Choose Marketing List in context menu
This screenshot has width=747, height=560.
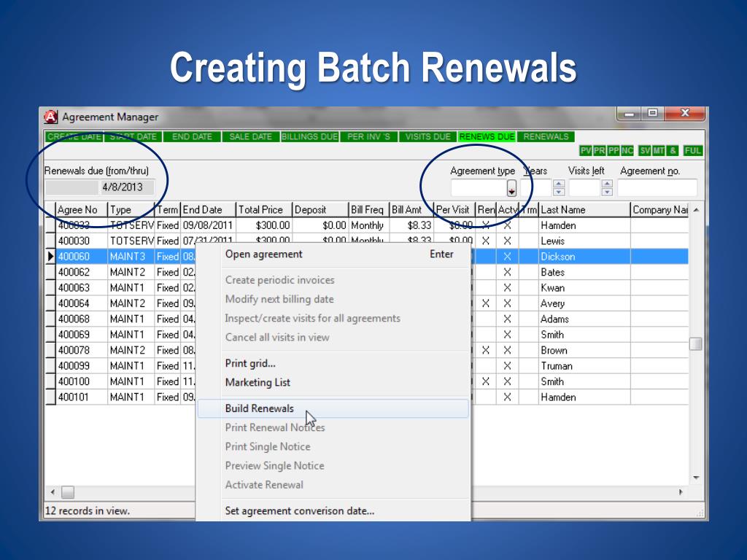click(258, 382)
